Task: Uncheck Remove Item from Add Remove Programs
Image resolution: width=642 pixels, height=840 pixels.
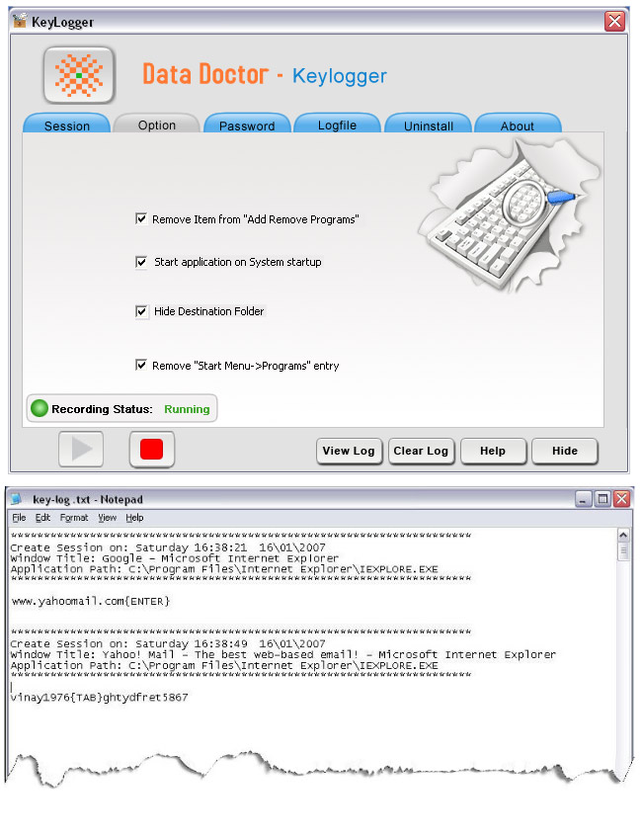Action: point(141,218)
